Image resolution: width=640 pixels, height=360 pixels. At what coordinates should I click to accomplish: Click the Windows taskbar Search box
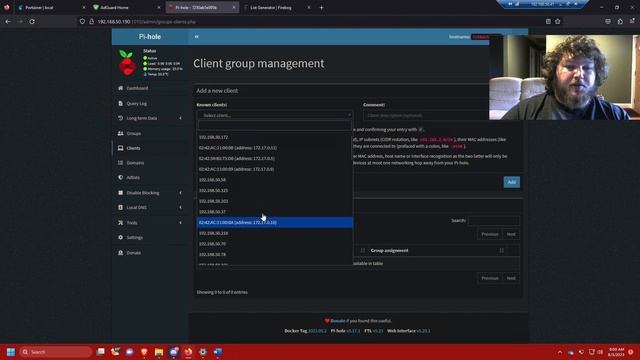coord(56,352)
